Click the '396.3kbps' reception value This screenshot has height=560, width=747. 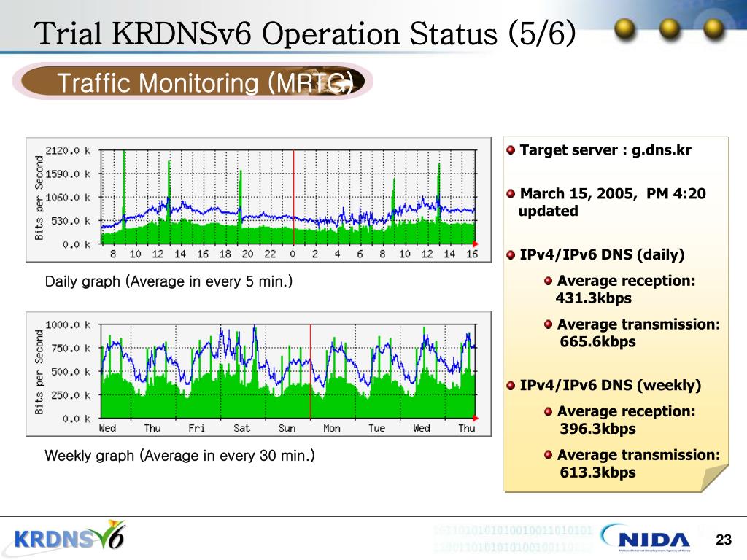598,429
